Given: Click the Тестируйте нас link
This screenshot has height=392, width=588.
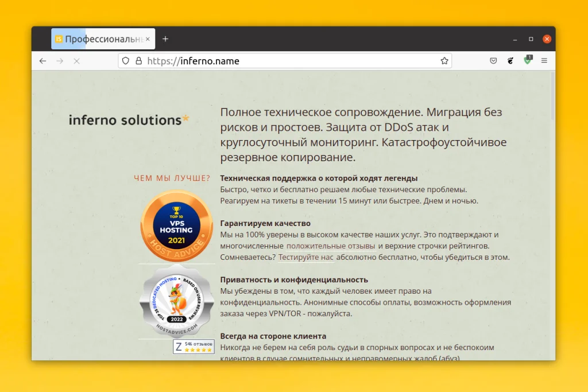Looking at the screenshot, I should tap(305, 258).
